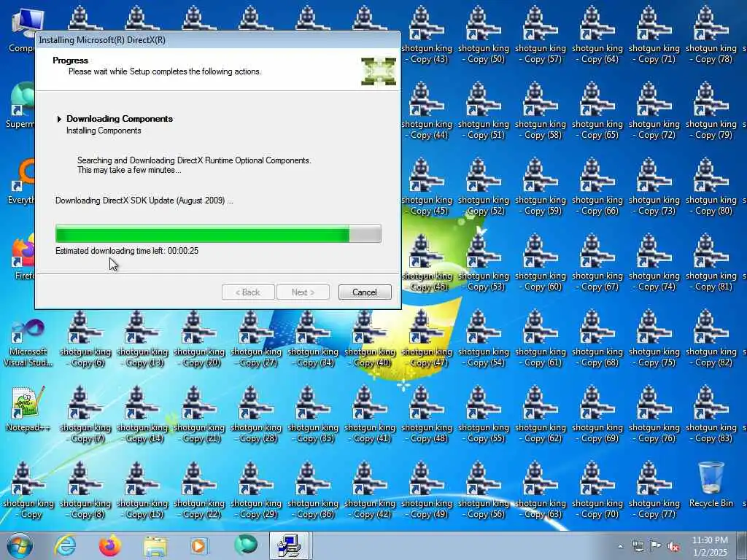Viewport: 747px width, 560px height.
Task: Select shotgun king - Copy (20) shortcut
Action: 198,338
